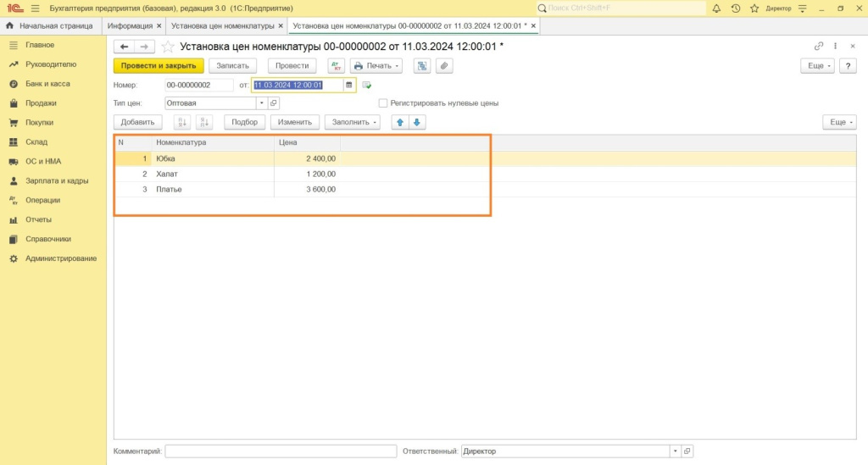Add document to favorites with star
This screenshot has height=465, width=868.
(x=168, y=47)
